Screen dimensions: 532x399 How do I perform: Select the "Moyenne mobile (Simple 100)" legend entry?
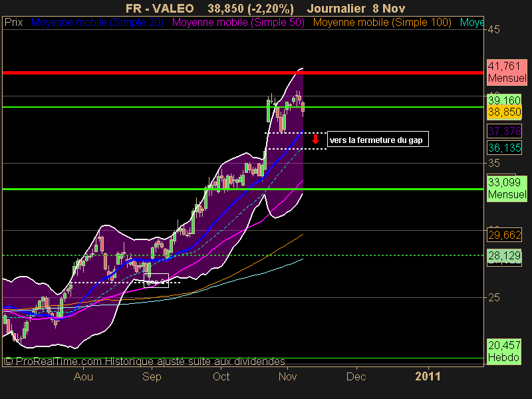coord(382,23)
